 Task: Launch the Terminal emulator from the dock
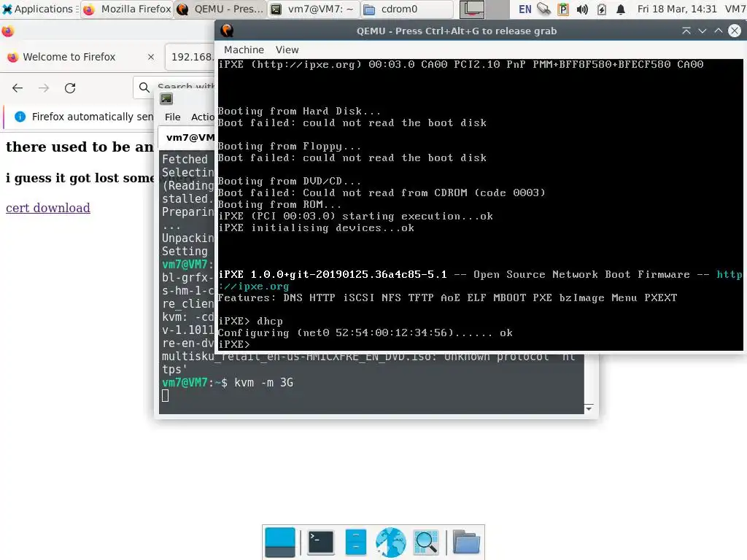[321, 542]
